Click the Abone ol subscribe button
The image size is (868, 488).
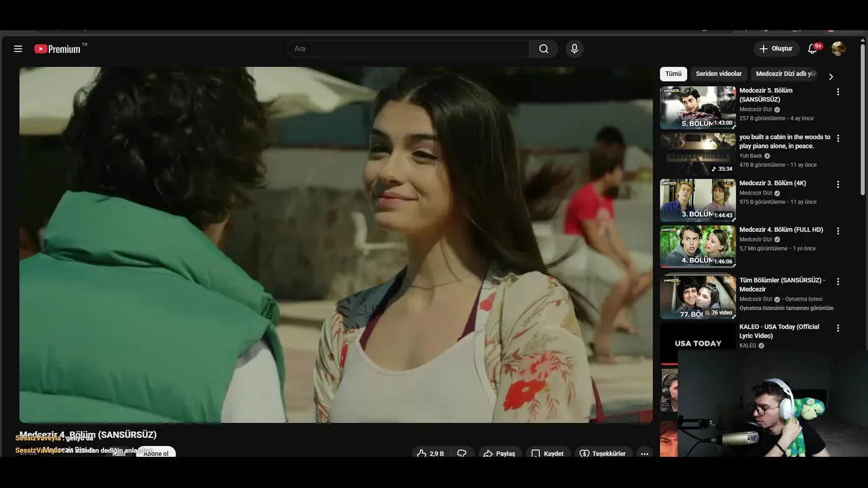coord(156,453)
